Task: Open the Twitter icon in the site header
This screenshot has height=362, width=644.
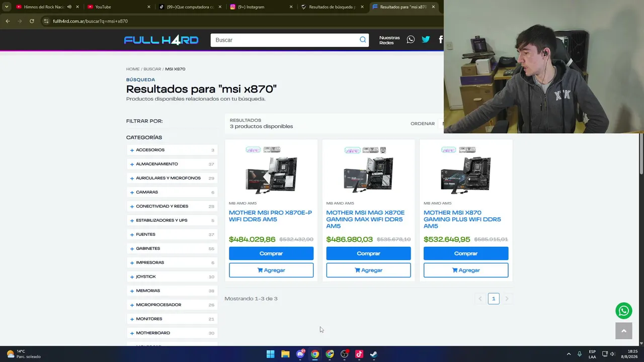Action: (426, 40)
